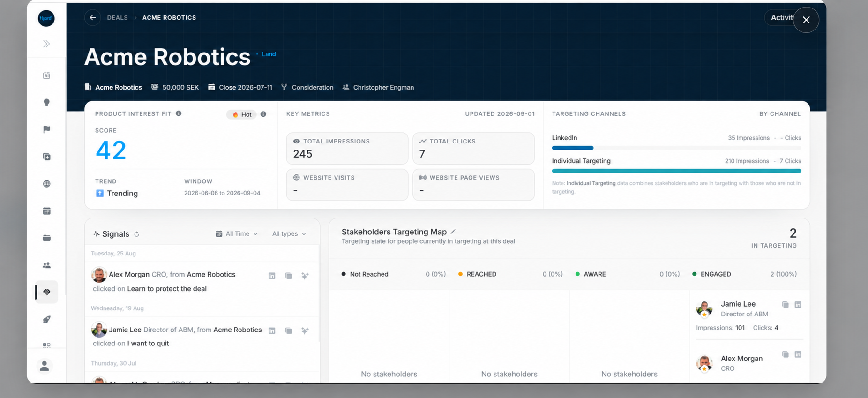
Task: Open LinkedIn for Jamie Lee's signal
Action: click(272, 330)
